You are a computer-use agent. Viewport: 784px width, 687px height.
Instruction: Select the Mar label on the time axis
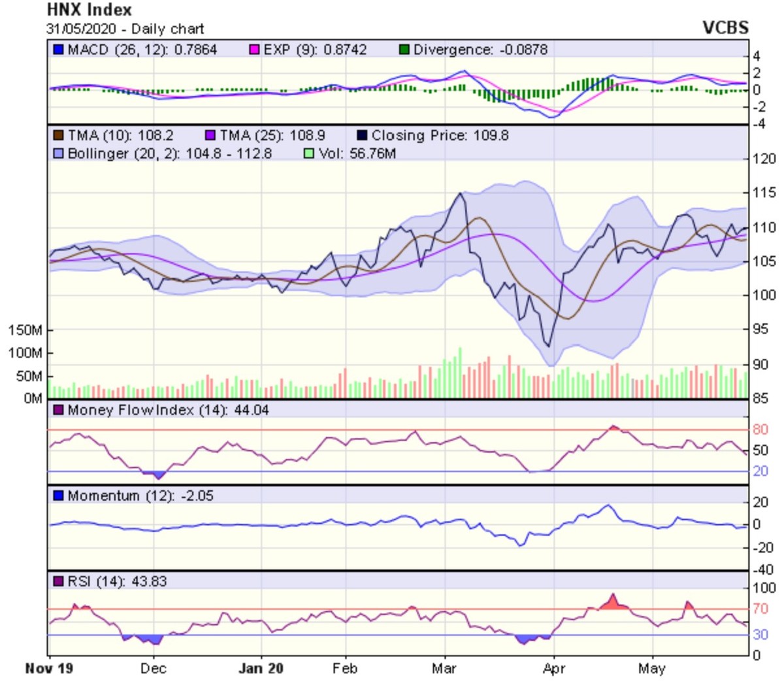click(x=444, y=669)
